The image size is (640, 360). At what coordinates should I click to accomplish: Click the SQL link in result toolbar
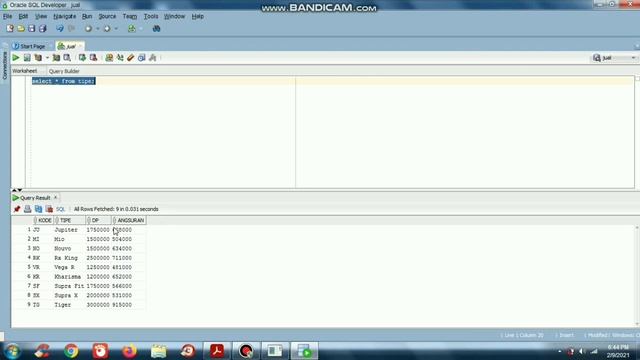click(60, 209)
